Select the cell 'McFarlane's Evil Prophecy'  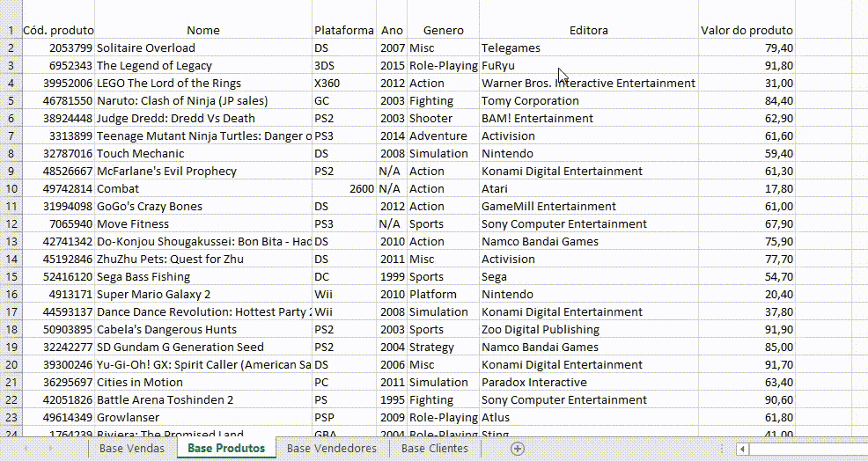pyautogui.click(x=203, y=172)
